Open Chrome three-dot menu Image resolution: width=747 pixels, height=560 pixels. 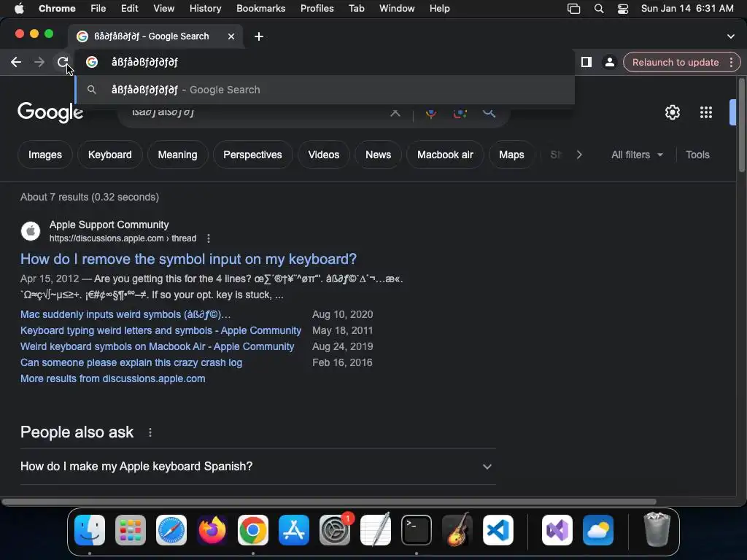pyautogui.click(x=731, y=63)
